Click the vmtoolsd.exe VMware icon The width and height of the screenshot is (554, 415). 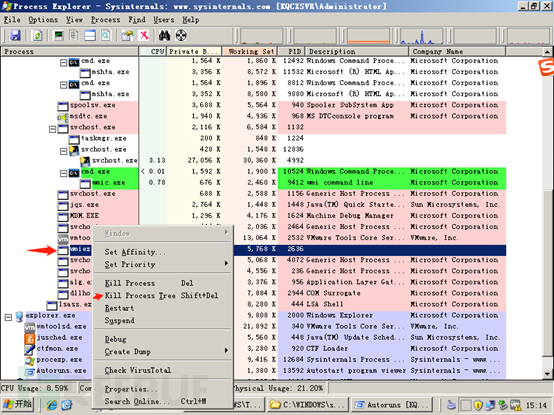click(30, 327)
